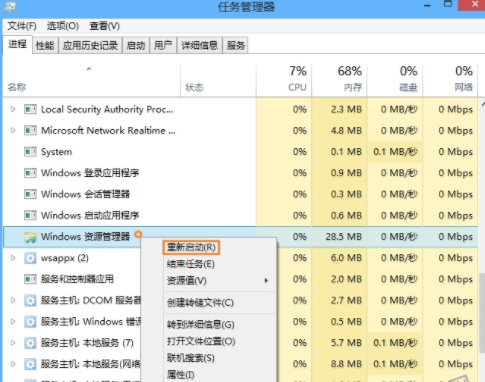This screenshot has height=382, width=485.
Task: Select the 服务和控制器应用 row text
Action: coord(77,279)
